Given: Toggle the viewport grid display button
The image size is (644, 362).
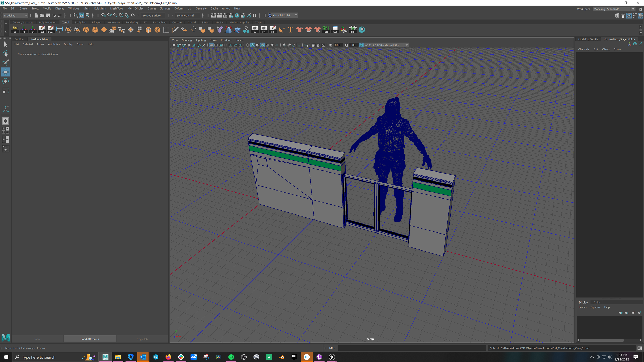Looking at the screenshot, I should [x=211, y=45].
